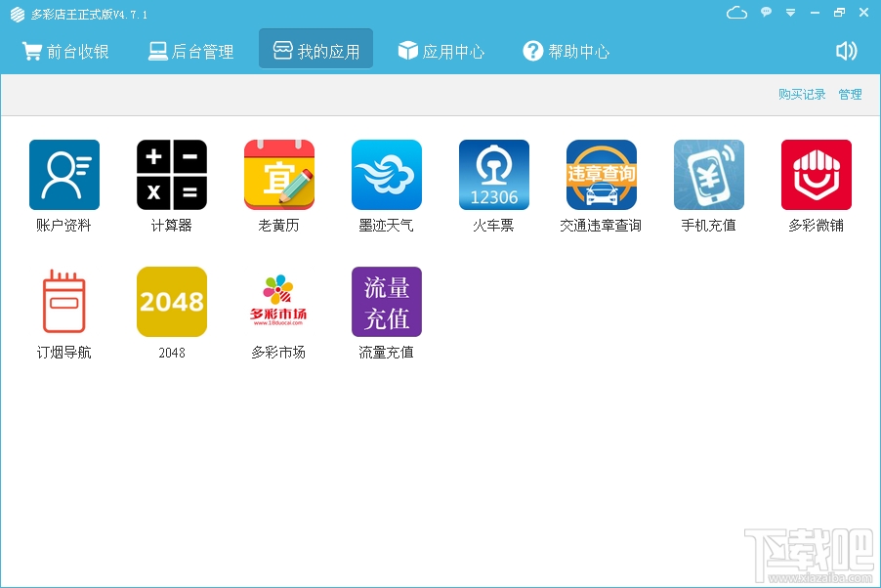Switch to 后台管理 back-office tab
881x588 pixels.
pos(191,51)
